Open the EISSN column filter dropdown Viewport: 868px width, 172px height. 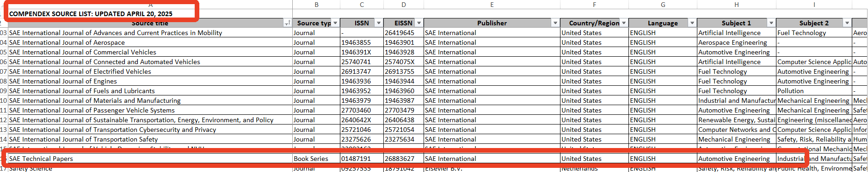tap(419, 23)
